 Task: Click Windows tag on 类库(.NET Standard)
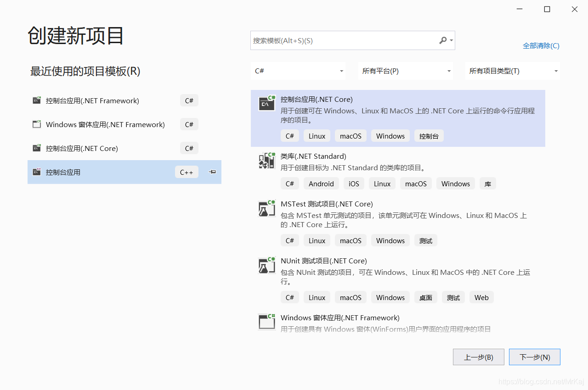tap(456, 184)
